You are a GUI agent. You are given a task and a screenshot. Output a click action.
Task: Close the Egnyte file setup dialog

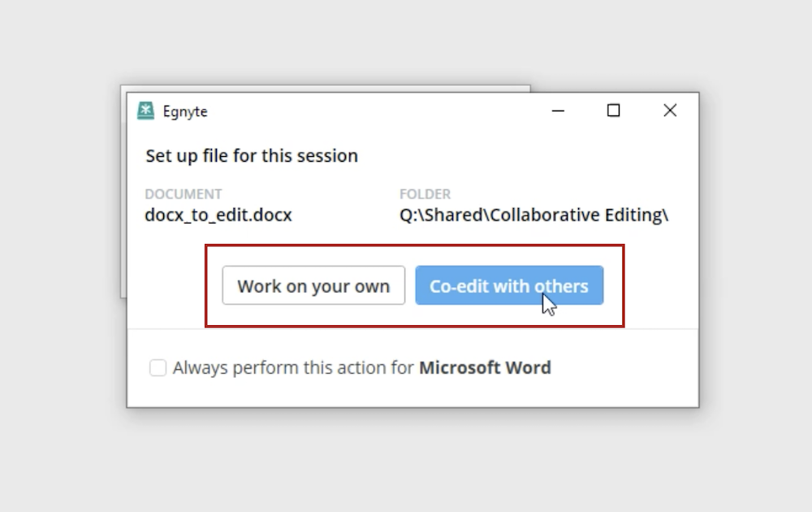[x=670, y=111]
